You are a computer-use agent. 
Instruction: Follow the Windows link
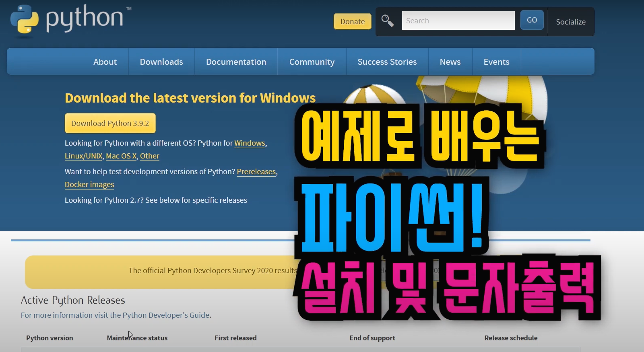tap(250, 143)
